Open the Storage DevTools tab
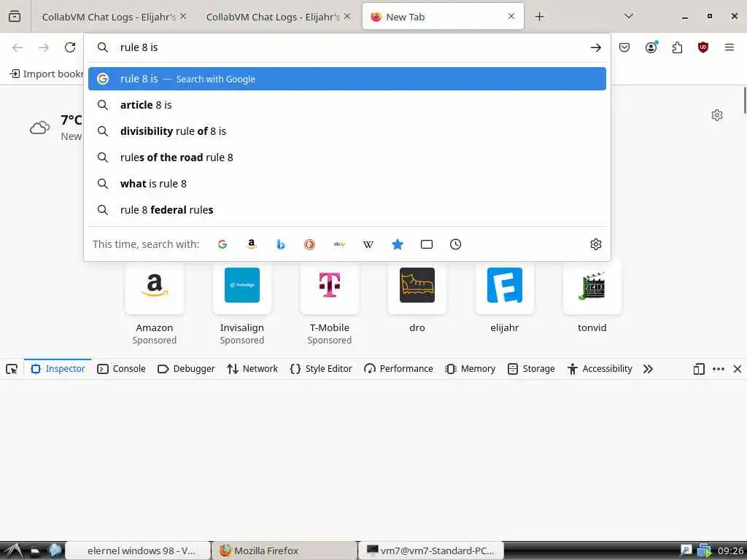 (x=532, y=369)
